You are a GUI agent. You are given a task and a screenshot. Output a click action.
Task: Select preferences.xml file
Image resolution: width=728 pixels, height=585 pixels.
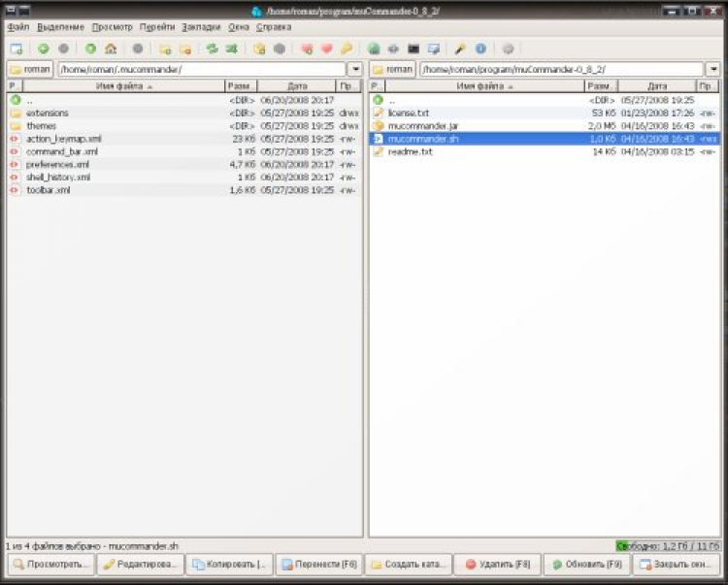[184, 164]
